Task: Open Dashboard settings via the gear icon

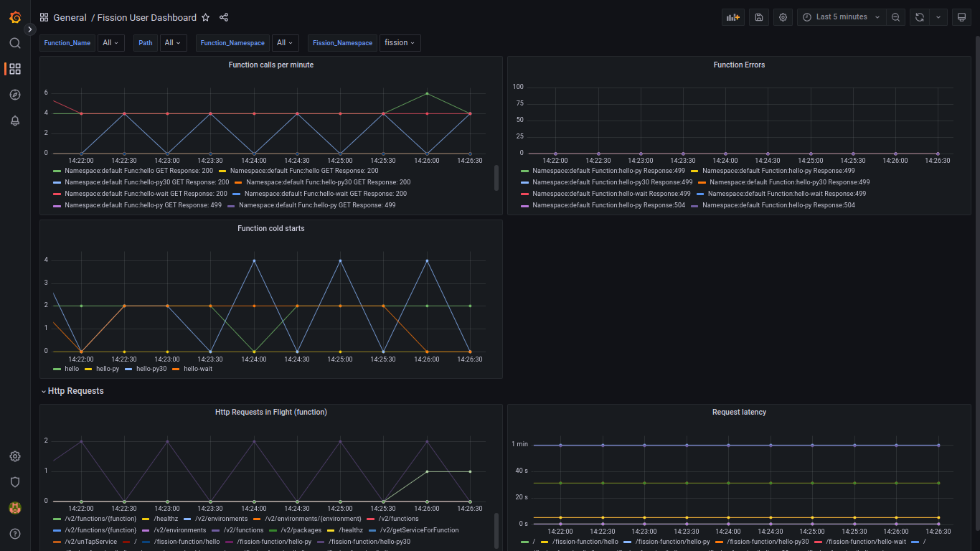Action: pyautogui.click(x=783, y=17)
